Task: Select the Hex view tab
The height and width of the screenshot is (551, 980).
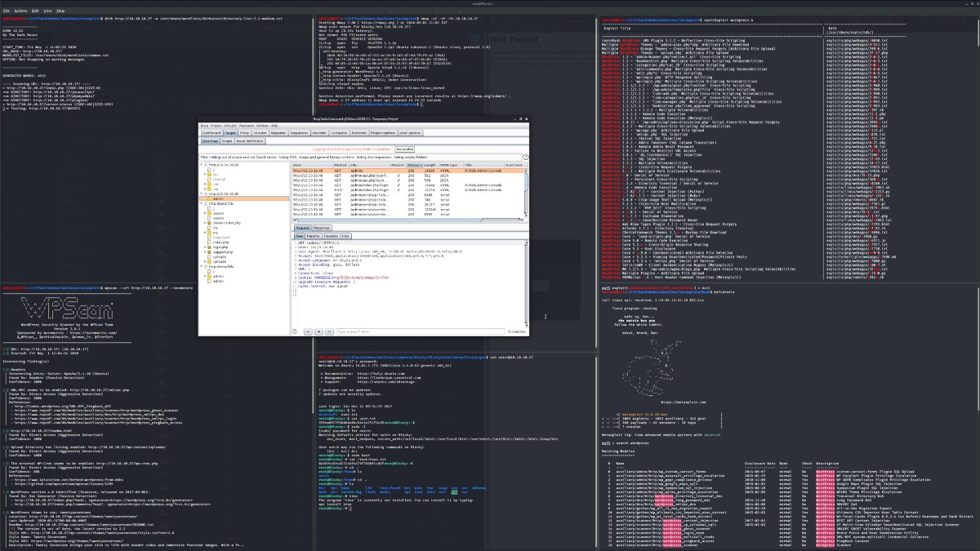Action: 345,236
